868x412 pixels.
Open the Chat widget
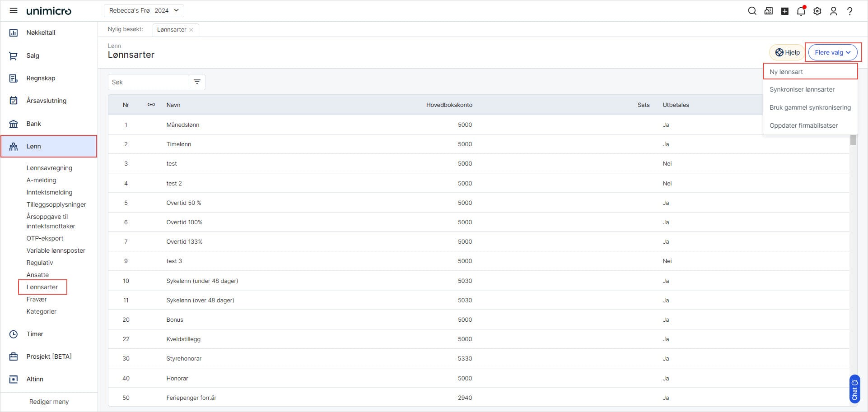(x=854, y=389)
